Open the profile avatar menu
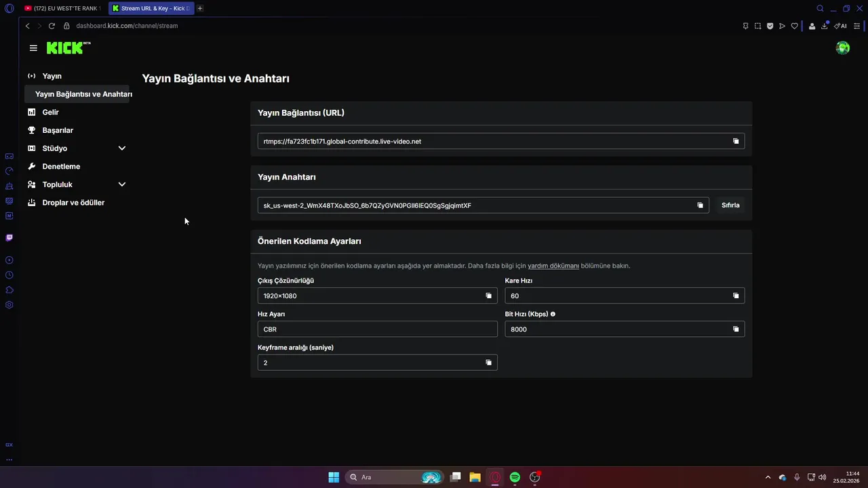This screenshot has height=488, width=868. tap(843, 48)
